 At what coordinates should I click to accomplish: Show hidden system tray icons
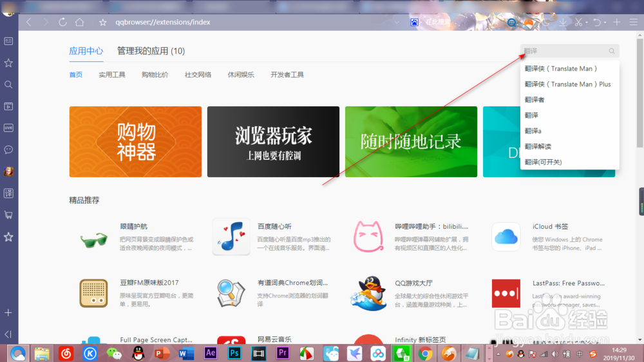point(498,354)
